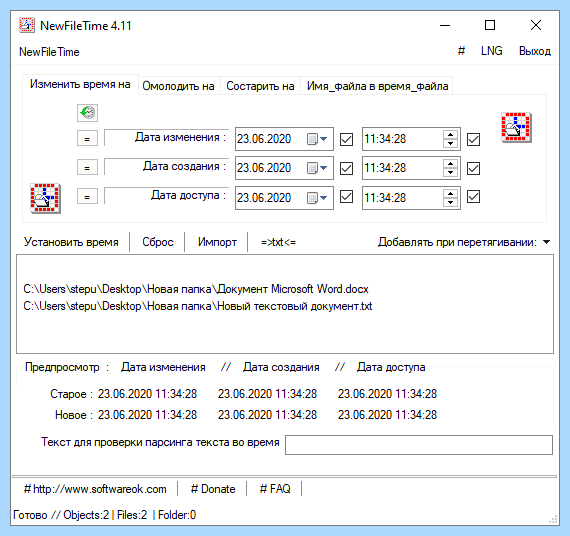Decrease time spinner for Дата создания
The image size is (570, 536).
tap(450, 173)
